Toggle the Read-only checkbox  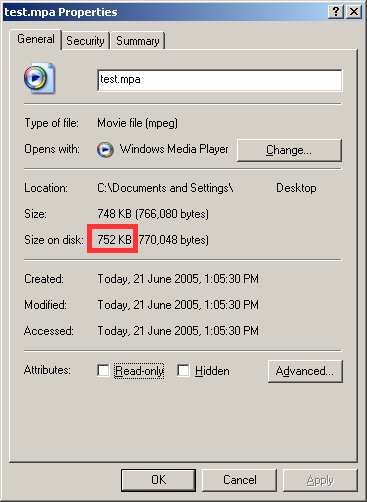(103, 370)
